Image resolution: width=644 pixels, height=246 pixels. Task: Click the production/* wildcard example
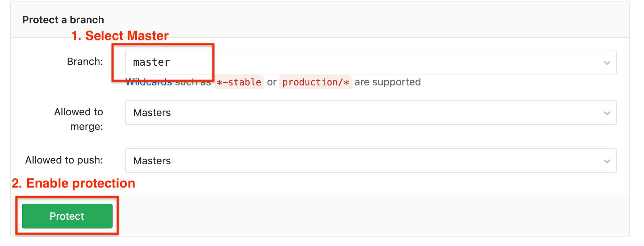point(315,82)
